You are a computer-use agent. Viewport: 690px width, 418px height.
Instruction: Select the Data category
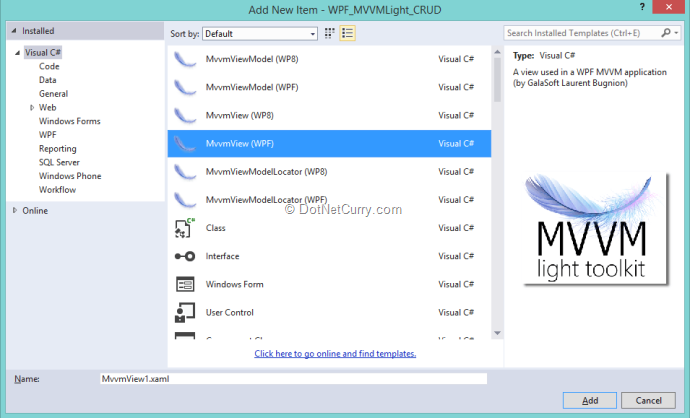pos(48,80)
